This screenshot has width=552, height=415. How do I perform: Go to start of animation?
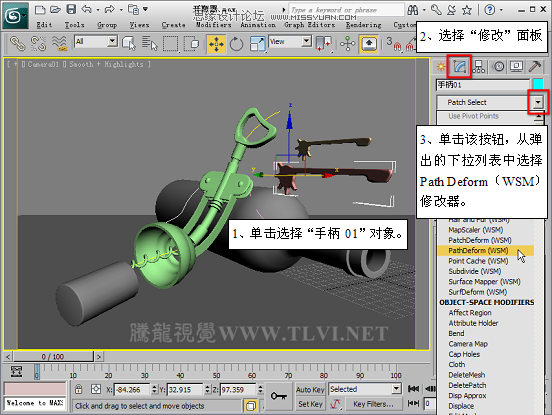tap(413, 389)
